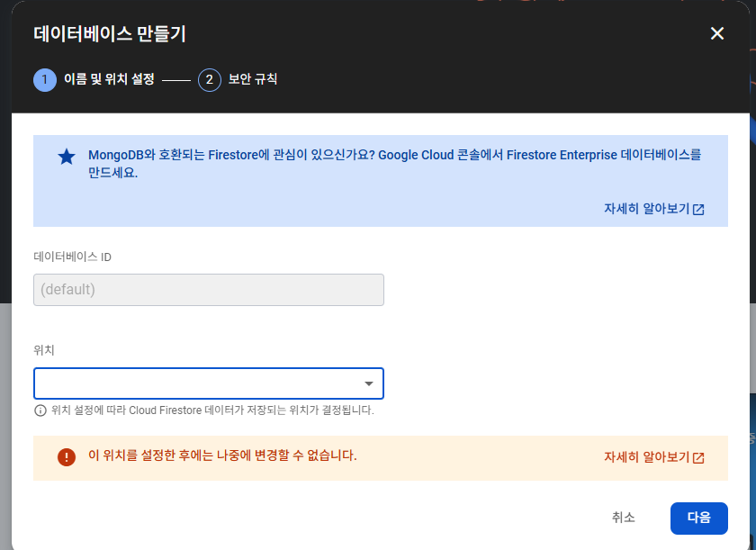Click inside the 위치 location combo box

[x=209, y=383]
